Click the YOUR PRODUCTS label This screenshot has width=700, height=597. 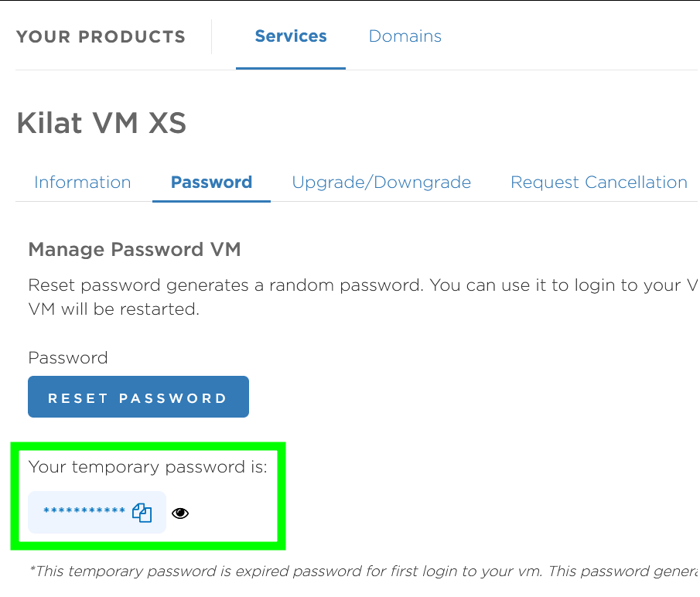(x=101, y=36)
